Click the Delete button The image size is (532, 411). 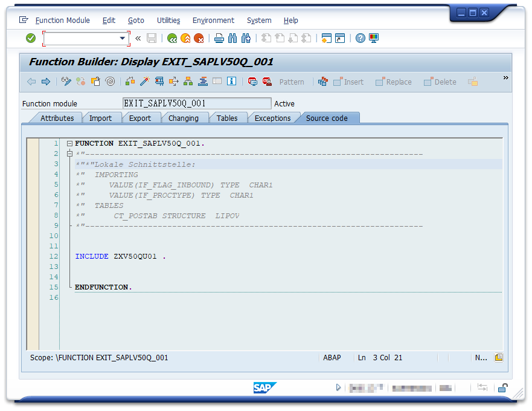pyautogui.click(x=440, y=82)
